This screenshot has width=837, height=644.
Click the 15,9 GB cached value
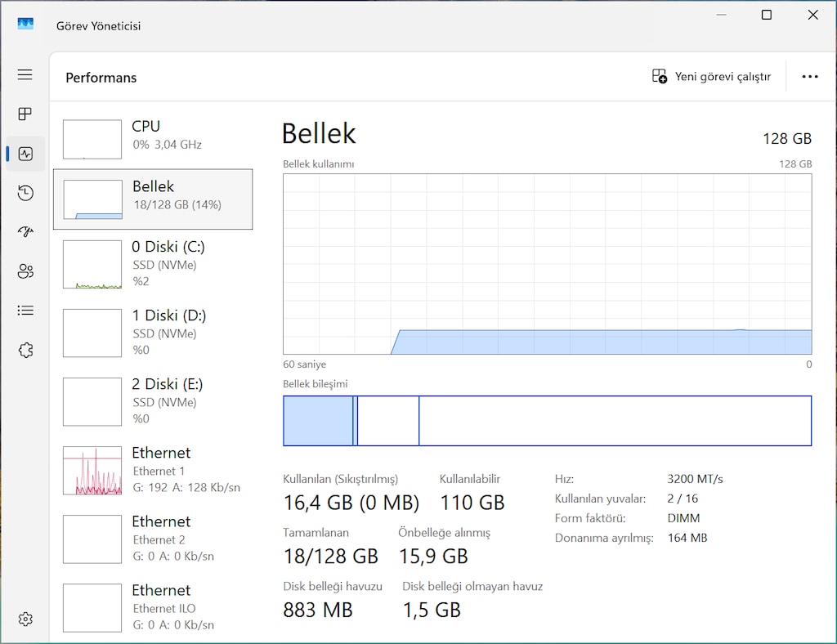pos(433,556)
